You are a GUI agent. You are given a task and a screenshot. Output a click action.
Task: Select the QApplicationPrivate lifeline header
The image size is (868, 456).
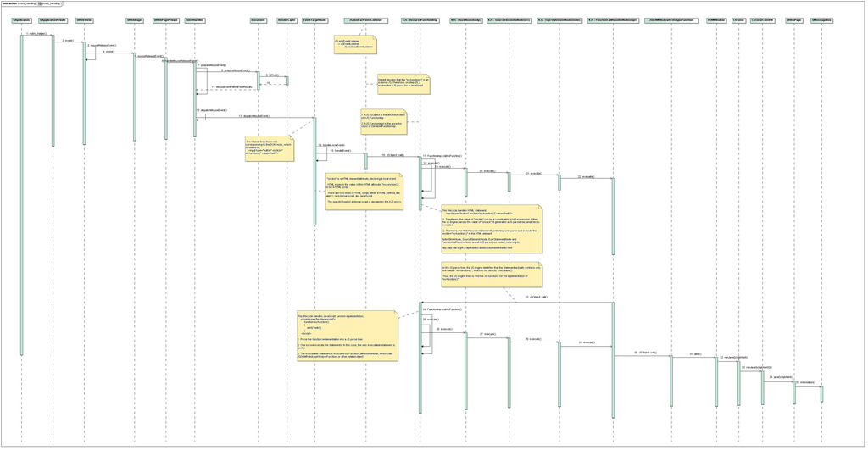(53, 20)
